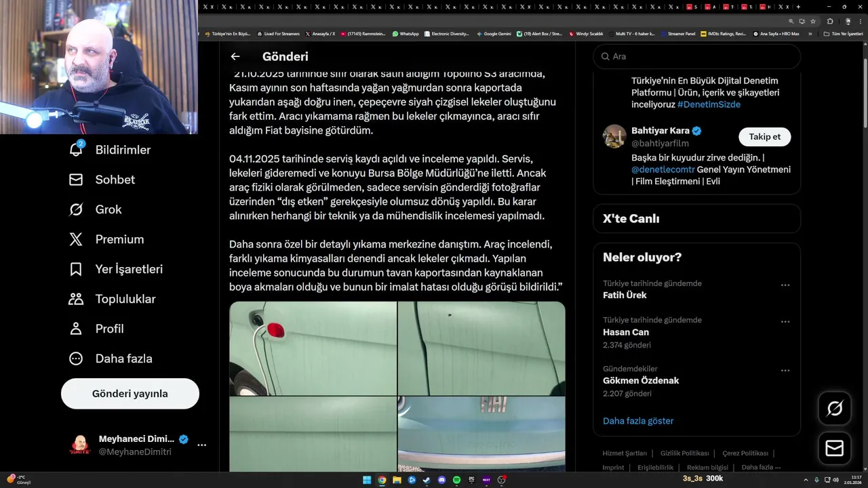Open WhatsApp bookmark in bookmarks bar
Screen dimensions: 868x488
coord(406,33)
